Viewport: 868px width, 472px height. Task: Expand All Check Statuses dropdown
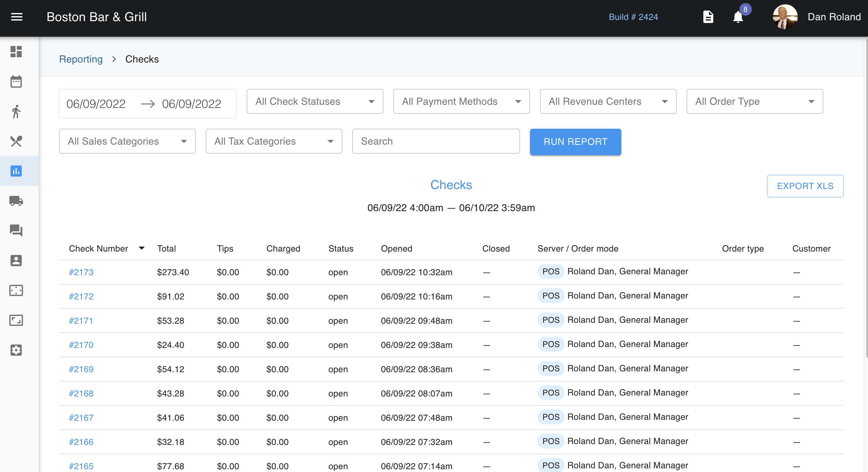pos(314,101)
